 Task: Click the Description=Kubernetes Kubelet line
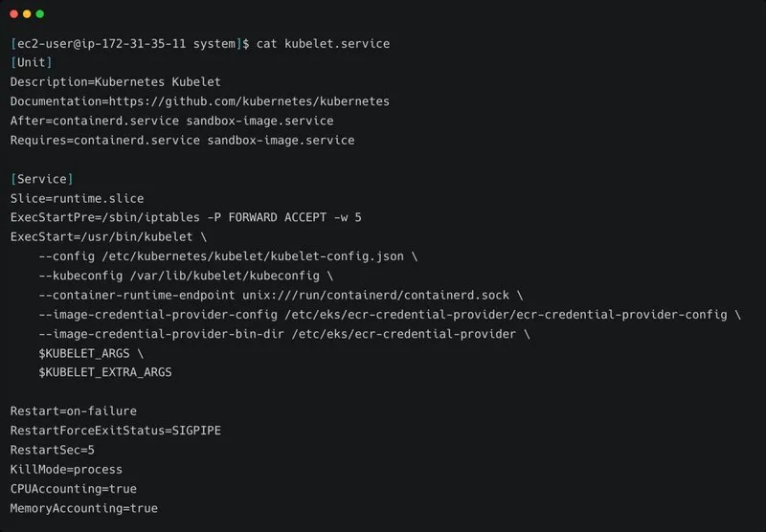(x=115, y=82)
